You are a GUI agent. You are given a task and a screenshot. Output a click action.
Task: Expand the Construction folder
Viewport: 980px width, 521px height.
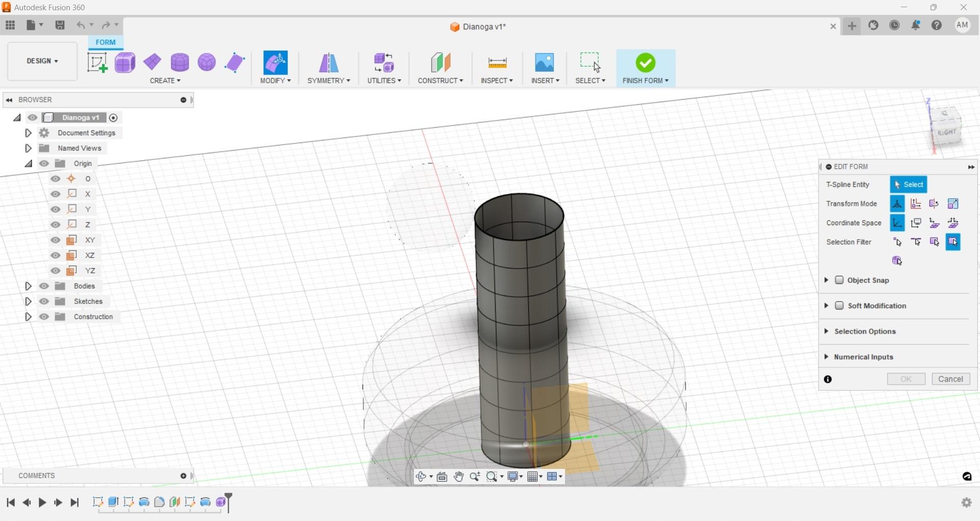(x=29, y=317)
